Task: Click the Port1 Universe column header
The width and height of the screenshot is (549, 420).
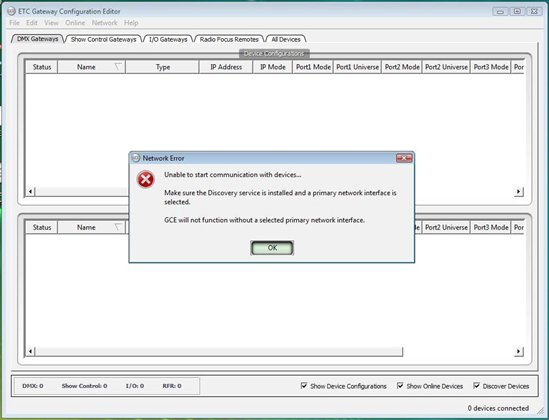Action: pos(357,67)
